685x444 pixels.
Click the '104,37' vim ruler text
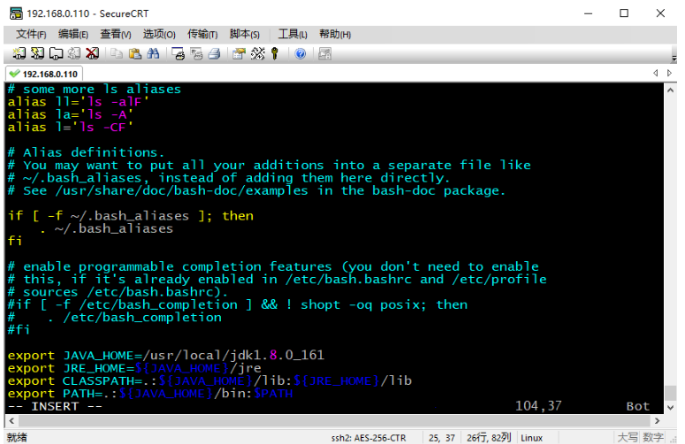coord(538,406)
